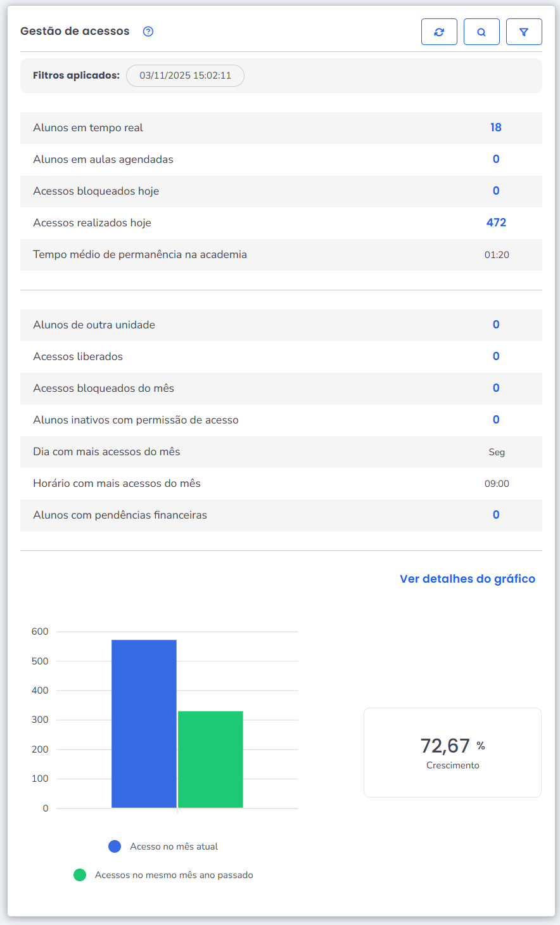Open Ver detalhes do gráfico link

(468, 579)
